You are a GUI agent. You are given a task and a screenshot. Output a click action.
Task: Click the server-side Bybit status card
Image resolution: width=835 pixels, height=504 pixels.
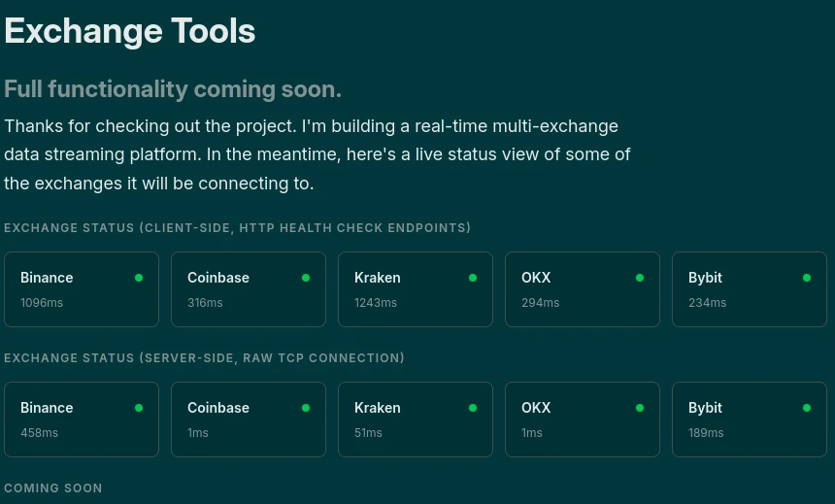coord(750,420)
